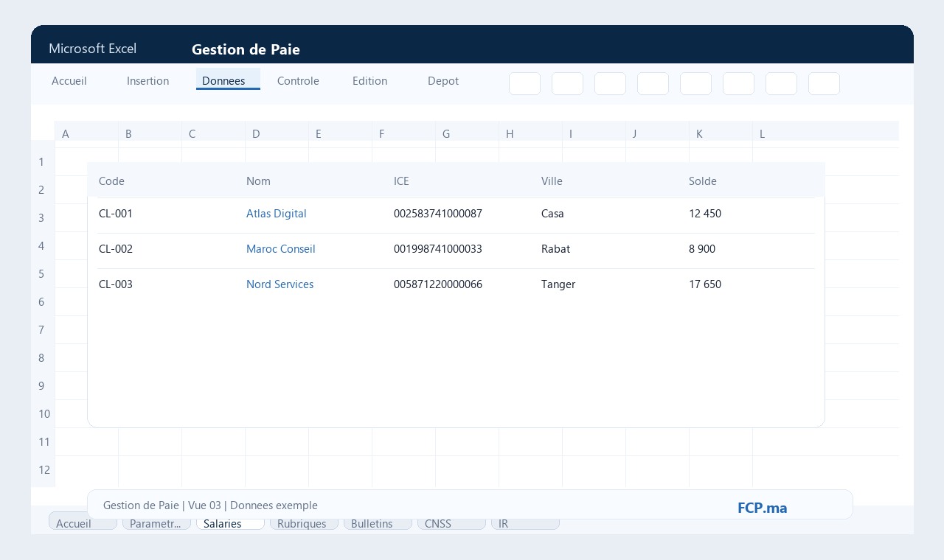This screenshot has height=560, width=944.
Task: Select column L header
Action: tap(784, 133)
